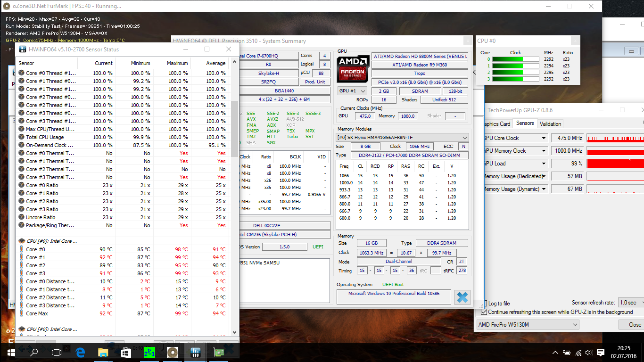Click the sensor icon beside On-Demand Clock
This screenshot has width=644, height=362.
21,145
